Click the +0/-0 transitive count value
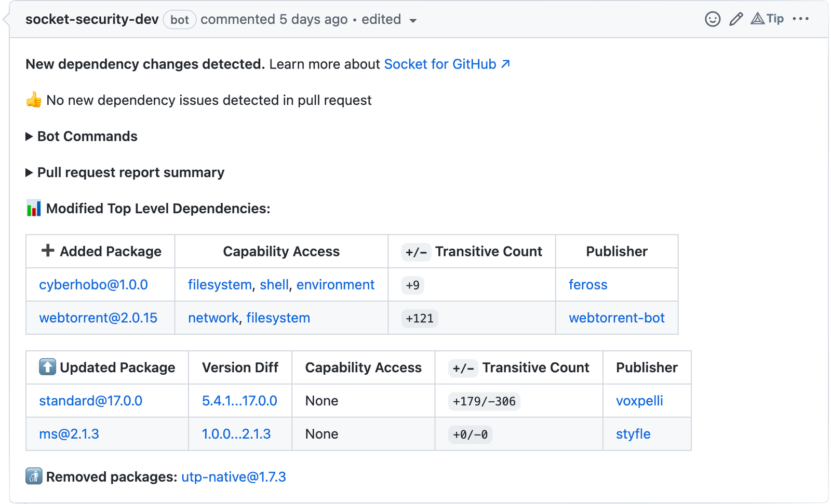The height and width of the screenshot is (504, 831). (470, 434)
